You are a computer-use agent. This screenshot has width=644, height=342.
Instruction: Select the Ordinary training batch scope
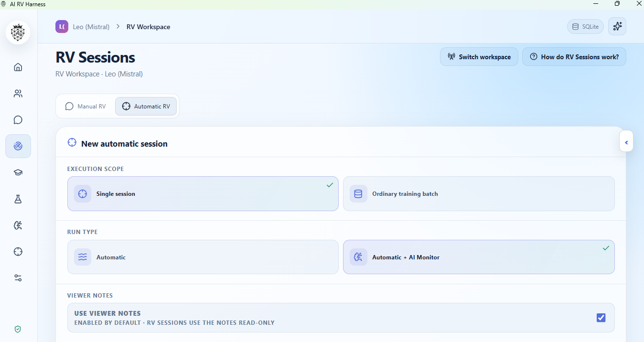pyautogui.click(x=479, y=194)
